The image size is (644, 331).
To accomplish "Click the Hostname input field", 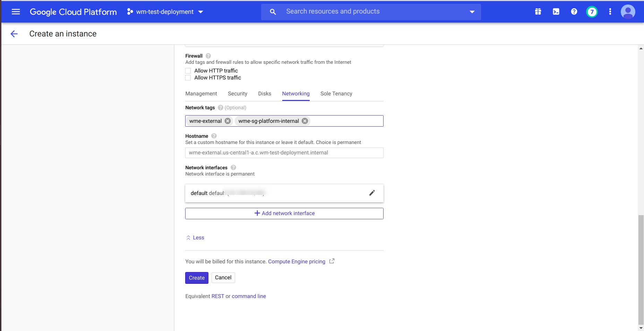I will tap(284, 153).
